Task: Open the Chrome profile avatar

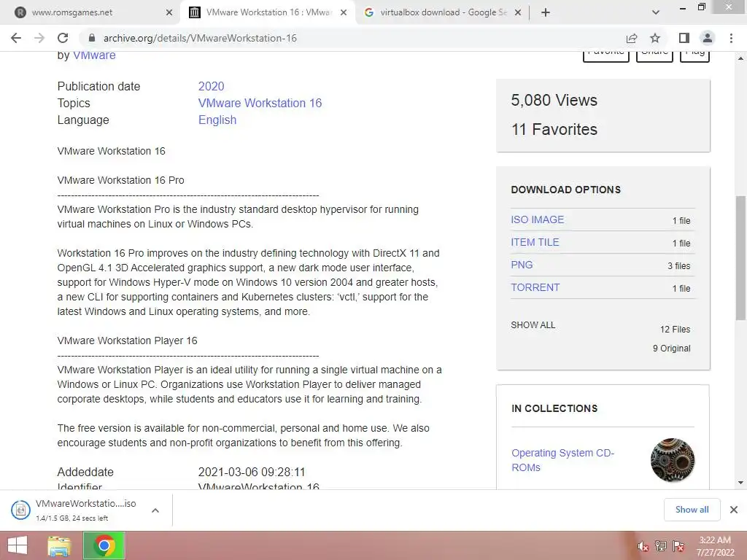Action: coord(708,38)
